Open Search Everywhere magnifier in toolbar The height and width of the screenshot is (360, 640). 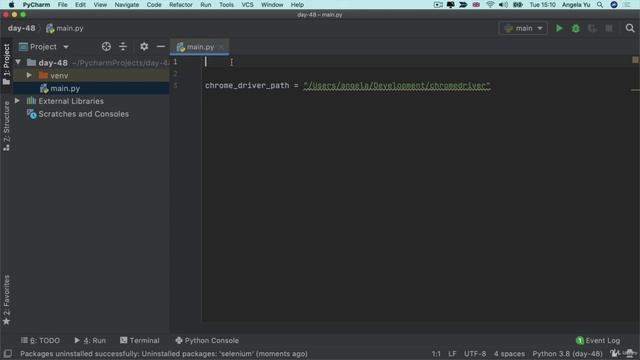pyautogui.click(x=630, y=28)
